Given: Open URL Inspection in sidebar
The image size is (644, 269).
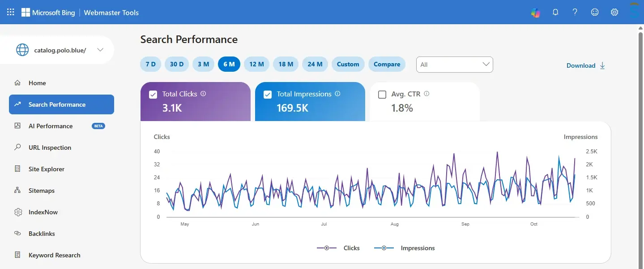Looking at the screenshot, I should click(61, 148).
